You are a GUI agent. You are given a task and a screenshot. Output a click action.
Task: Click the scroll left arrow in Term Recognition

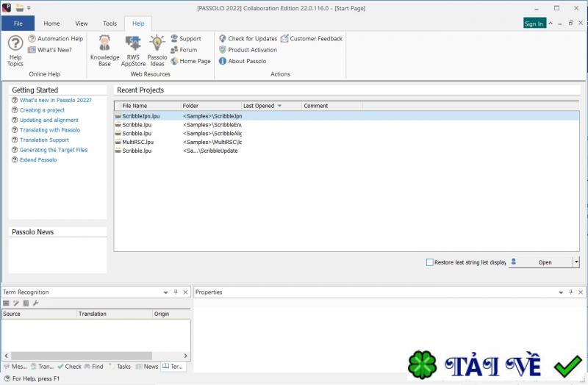[6, 356]
